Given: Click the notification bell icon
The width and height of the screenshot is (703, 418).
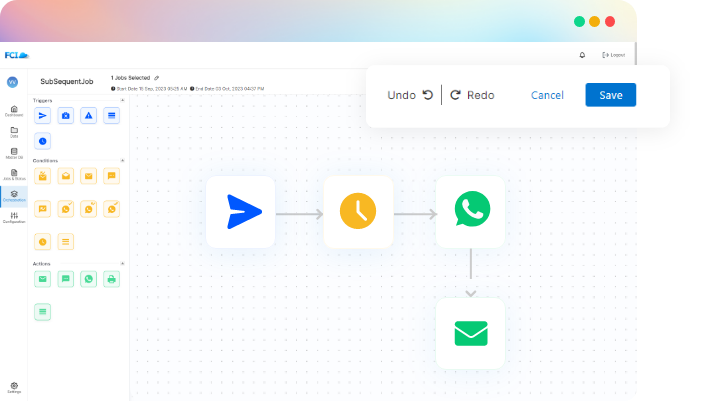Looking at the screenshot, I should (583, 55).
